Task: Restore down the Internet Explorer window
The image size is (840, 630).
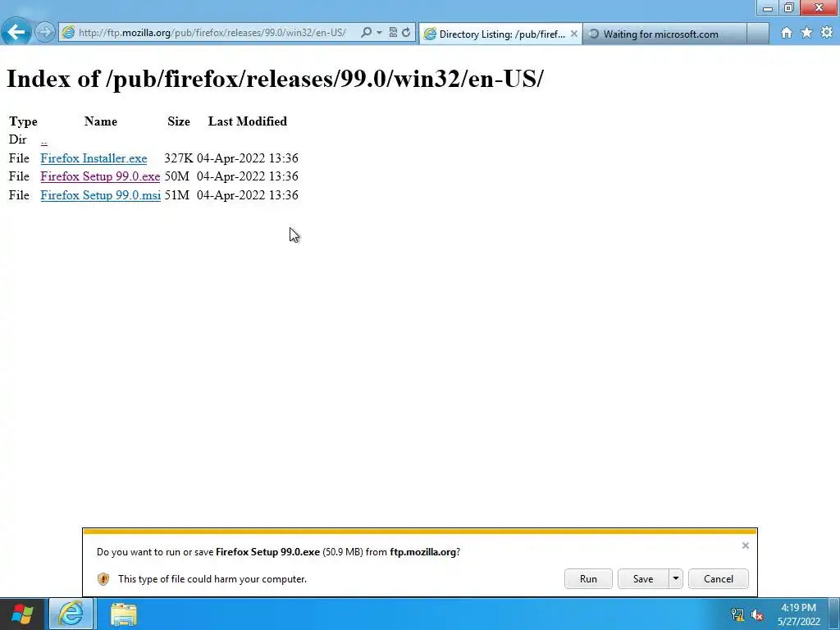Action: [789, 7]
